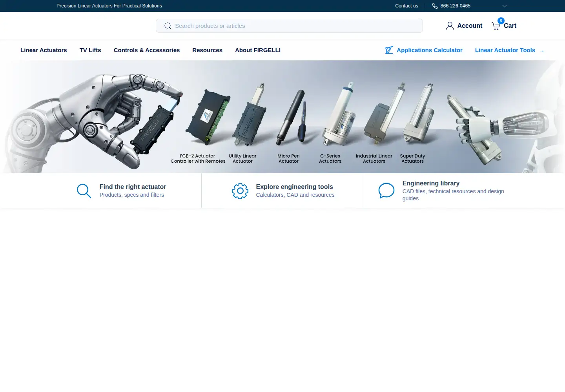Click the 866-226-0465 phone number
Screen dimensions: 565x392
click(x=455, y=6)
